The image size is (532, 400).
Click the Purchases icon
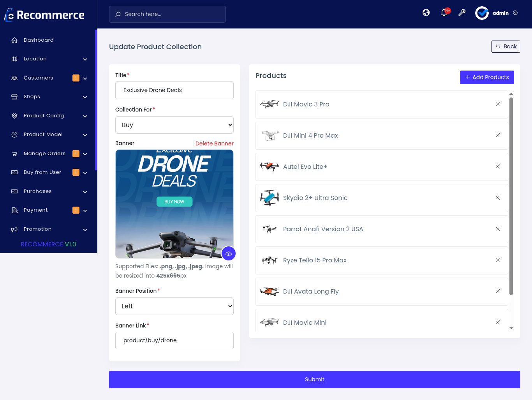pyautogui.click(x=14, y=191)
